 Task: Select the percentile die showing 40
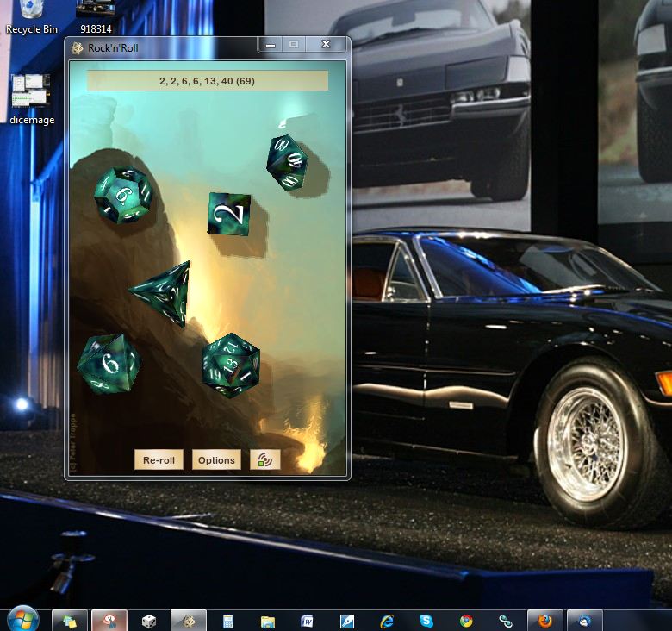pos(288,161)
